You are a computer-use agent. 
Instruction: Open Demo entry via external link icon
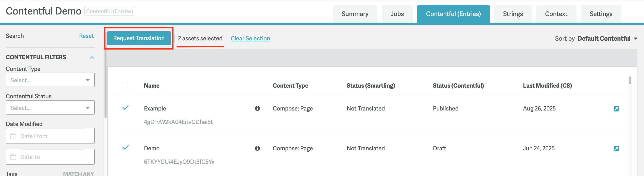[616, 149]
